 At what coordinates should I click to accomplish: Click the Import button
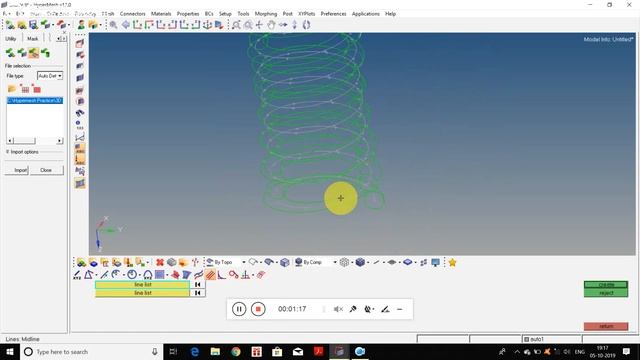coord(17,170)
